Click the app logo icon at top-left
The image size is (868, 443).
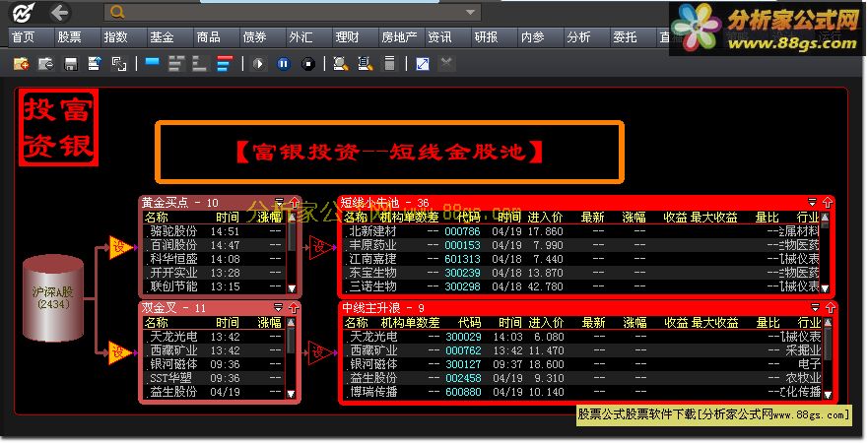coord(23,12)
